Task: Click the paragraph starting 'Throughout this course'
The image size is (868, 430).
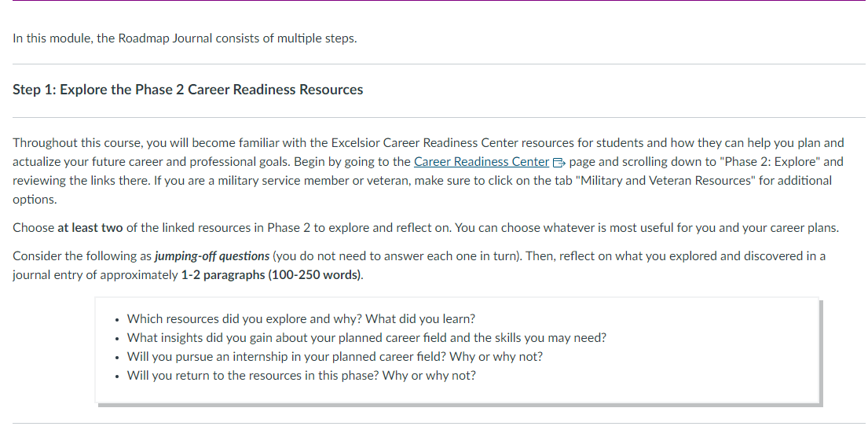Action: coord(428,171)
